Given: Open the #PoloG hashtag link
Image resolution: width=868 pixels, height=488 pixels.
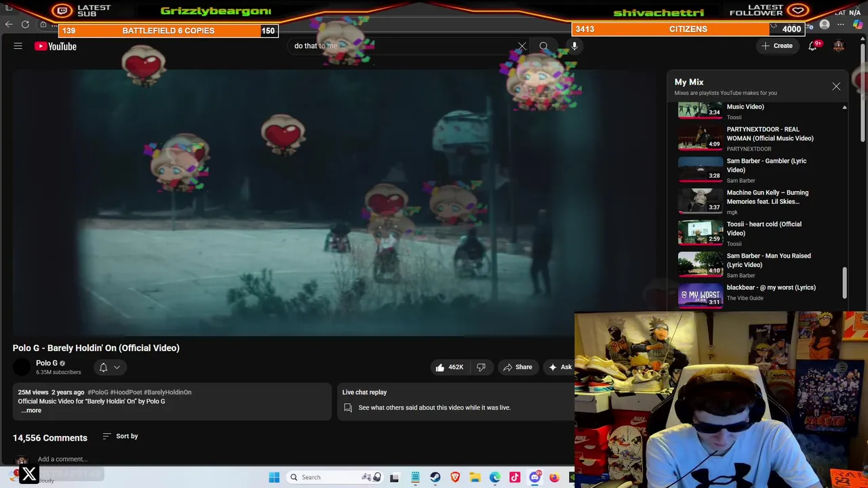Looking at the screenshot, I should click(x=98, y=392).
